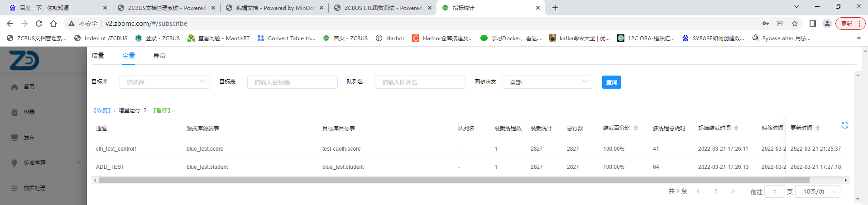
Task: Open the password key icon in address bar
Action: [x=766, y=24]
